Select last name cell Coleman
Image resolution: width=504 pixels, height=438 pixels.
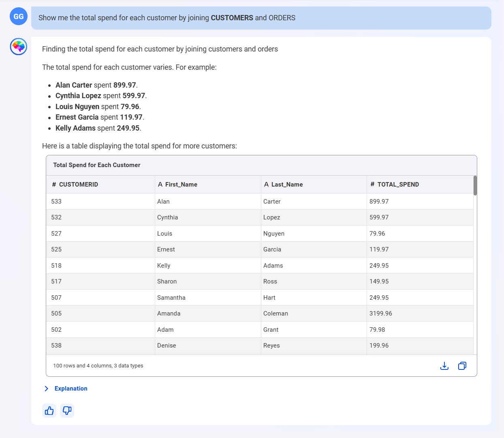[x=314, y=313]
